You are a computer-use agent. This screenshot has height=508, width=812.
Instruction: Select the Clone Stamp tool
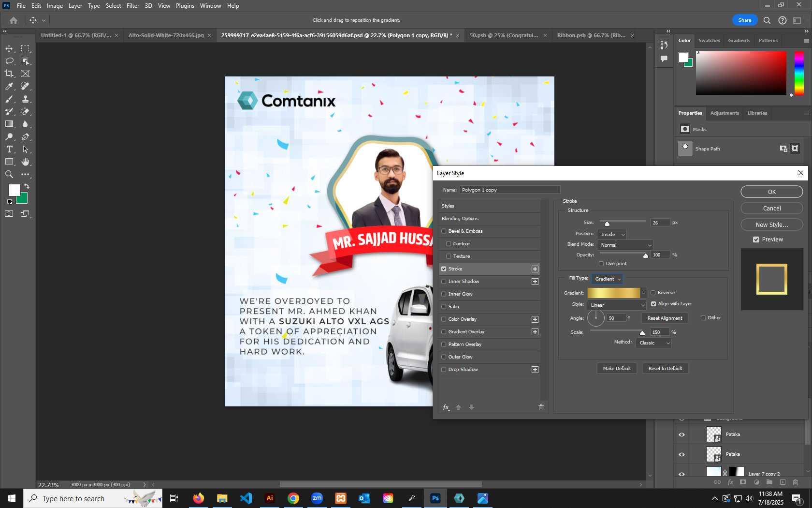[x=25, y=99]
